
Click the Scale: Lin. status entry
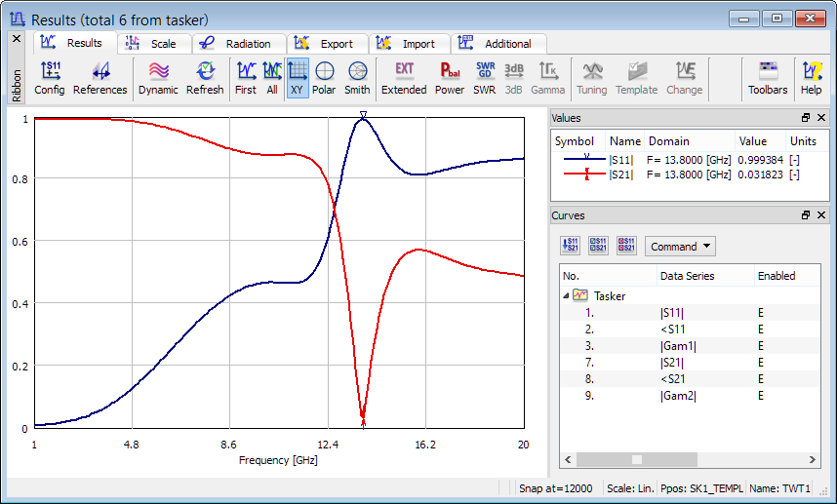click(630, 488)
